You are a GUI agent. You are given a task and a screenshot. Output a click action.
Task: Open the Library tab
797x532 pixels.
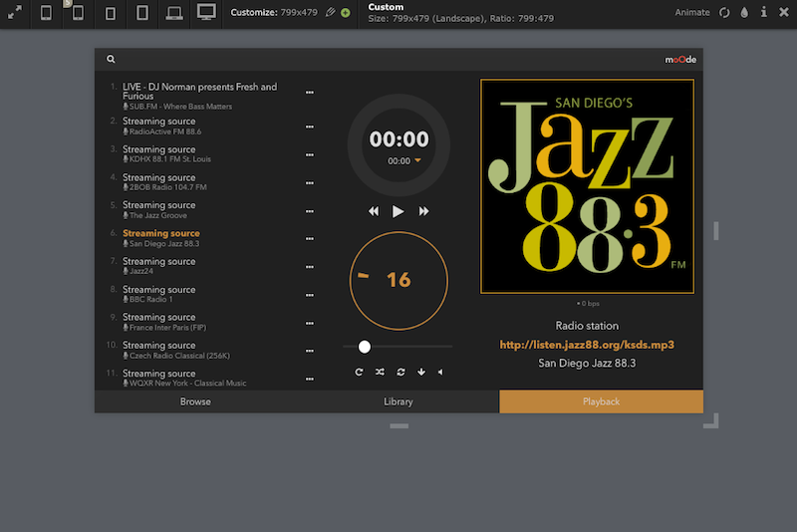point(398,401)
